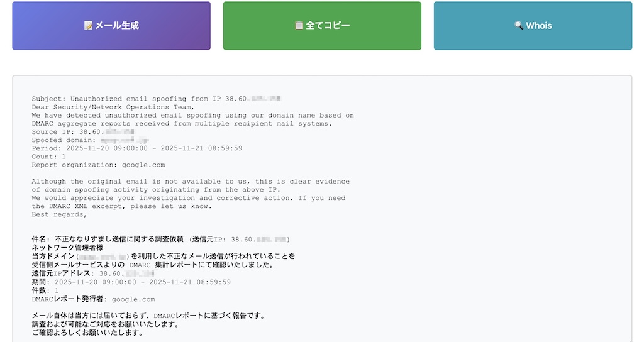Click the DMARCレポート発行者 line
Viewport: 644px width, 342px height.
click(93, 299)
